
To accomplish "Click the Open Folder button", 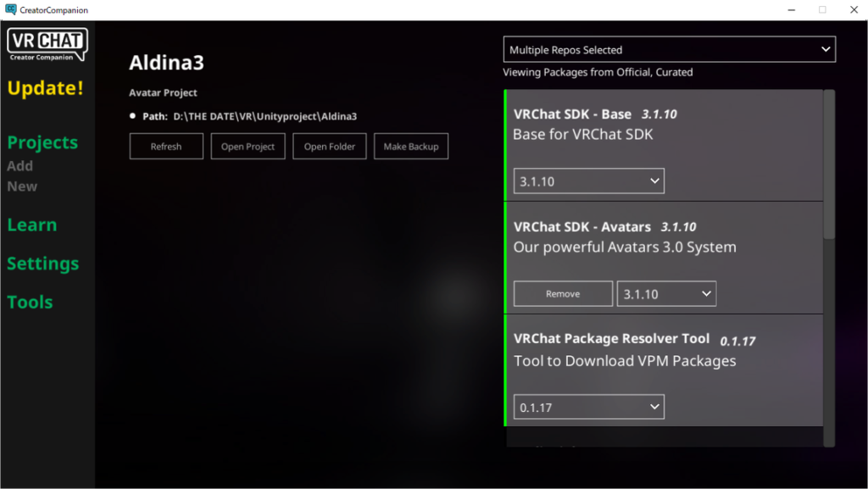I will coord(330,147).
